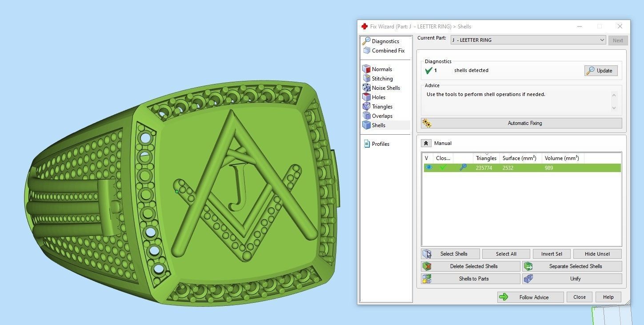Close the Fix Wizard window
Screen dimensions: 644x325
[x=620, y=26]
